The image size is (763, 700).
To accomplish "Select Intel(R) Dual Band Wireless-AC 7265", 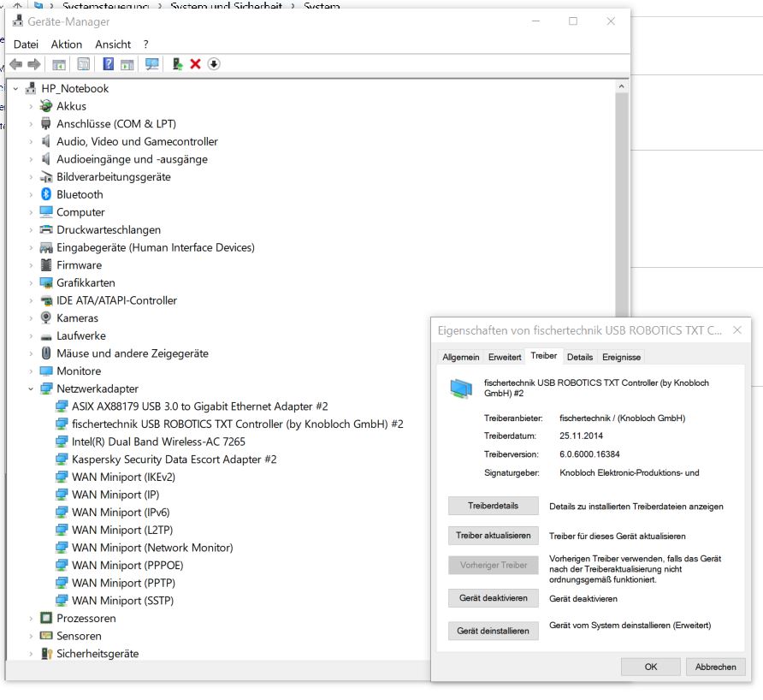I will (158, 442).
